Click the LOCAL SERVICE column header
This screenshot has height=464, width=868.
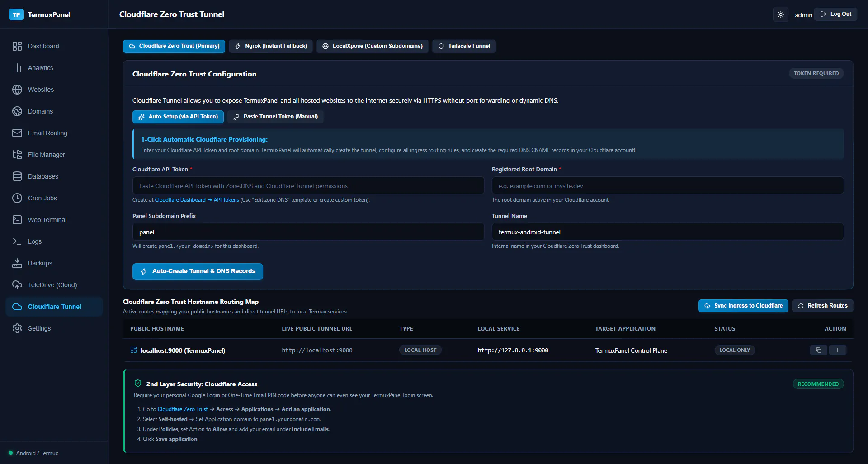tap(499, 329)
